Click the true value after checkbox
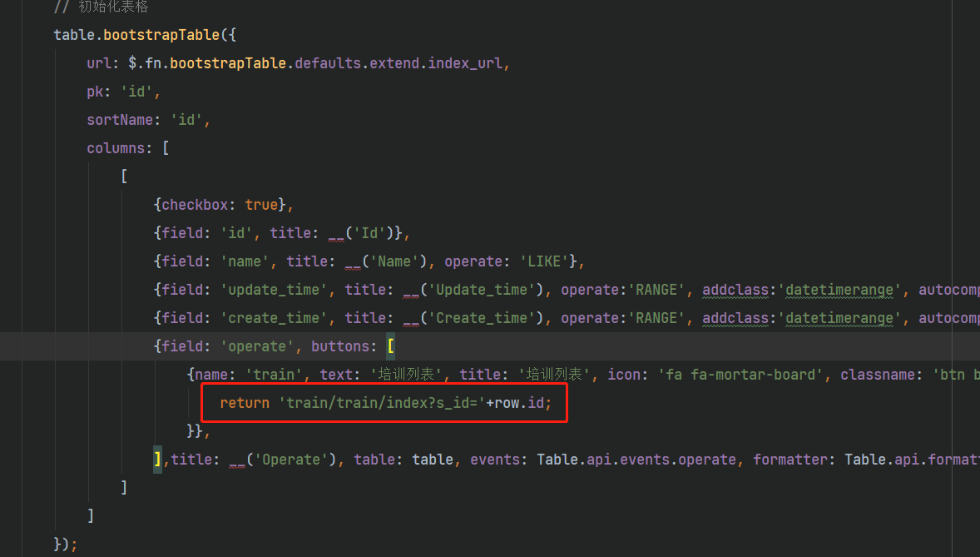Screen dimensions: 980x557 261,205
